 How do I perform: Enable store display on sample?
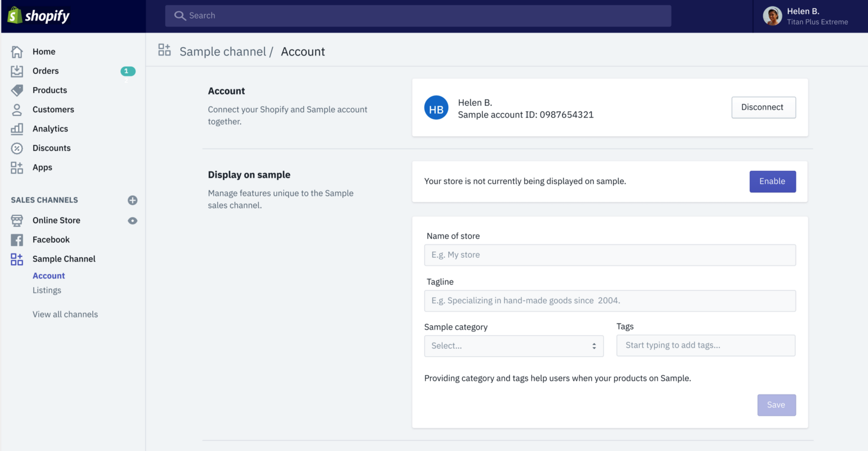772,182
